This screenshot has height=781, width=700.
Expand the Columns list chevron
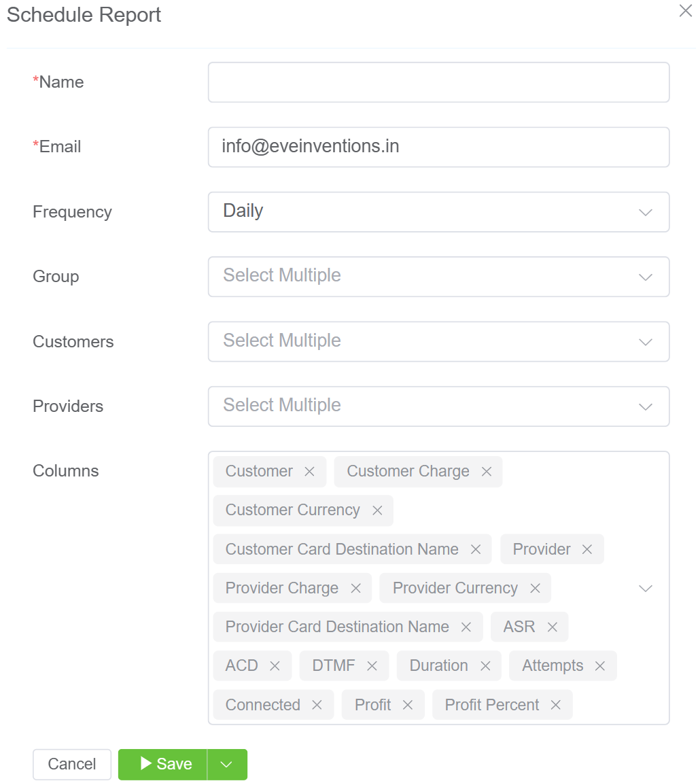646,588
